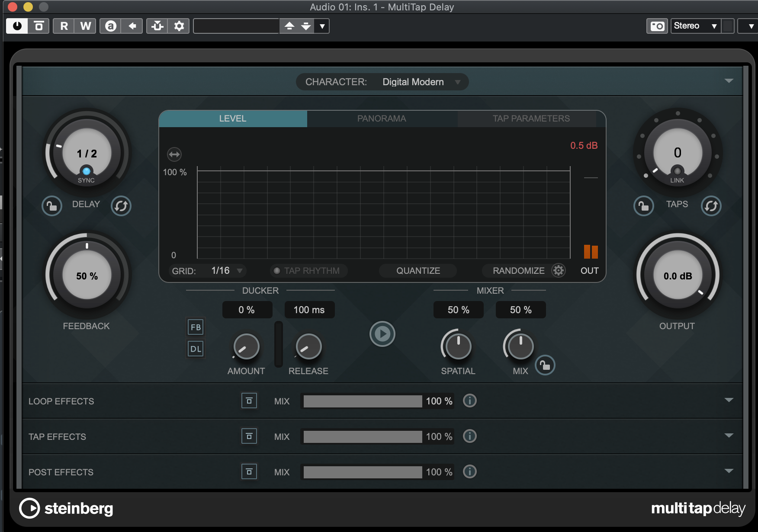Load the previous preset with up arrow

(289, 26)
